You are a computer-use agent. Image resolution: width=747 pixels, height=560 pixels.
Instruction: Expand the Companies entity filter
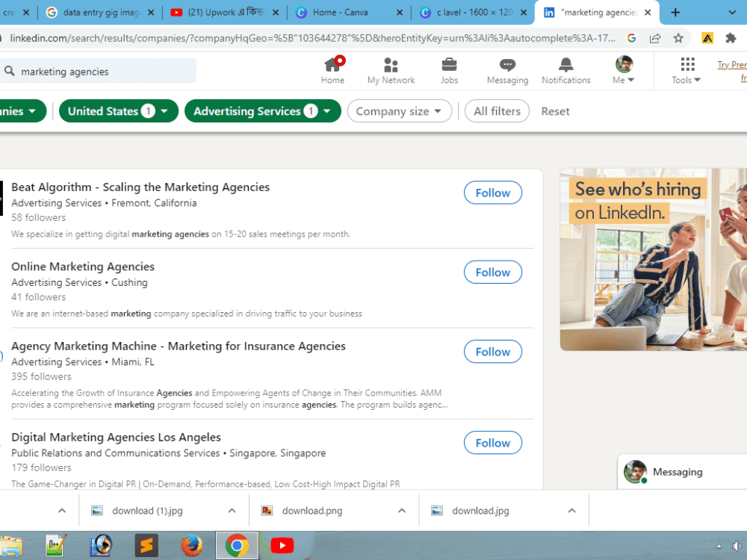click(x=22, y=111)
